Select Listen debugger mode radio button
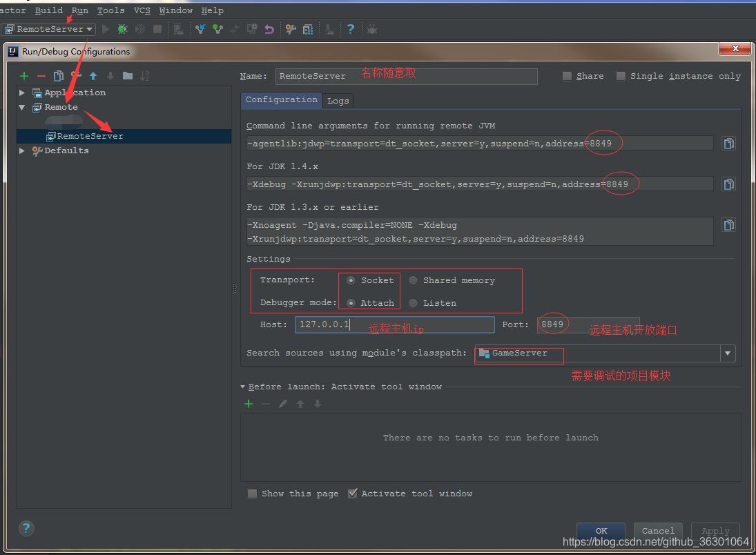Image resolution: width=756 pixels, height=555 pixels. tap(413, 303)
